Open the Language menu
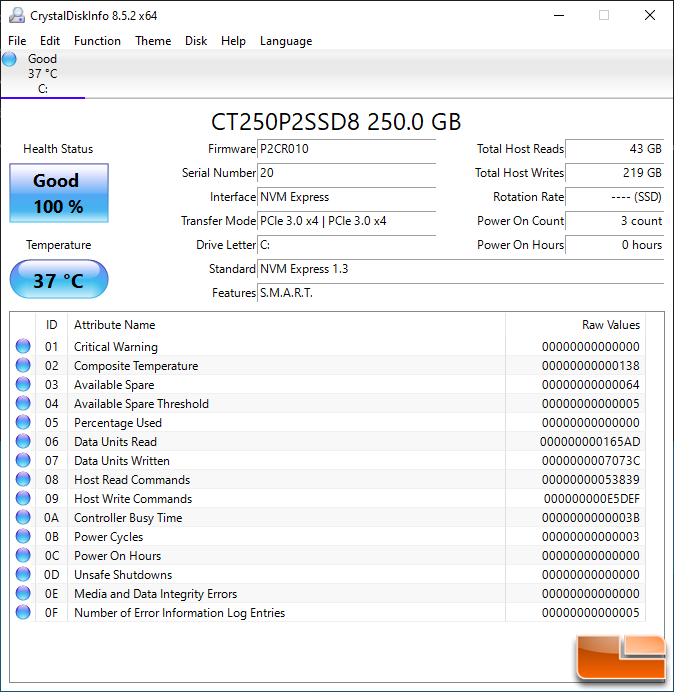674x692 pixels. click(x=286, y=41)
